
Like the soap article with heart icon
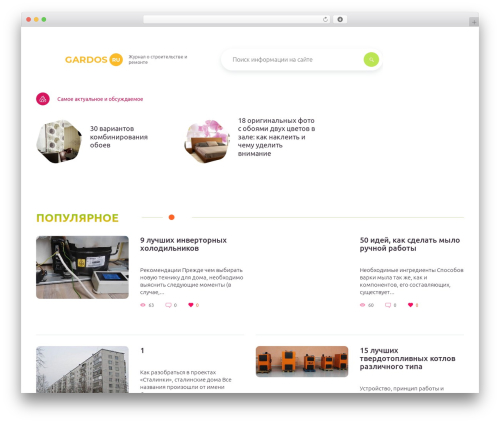pos(410,305)
